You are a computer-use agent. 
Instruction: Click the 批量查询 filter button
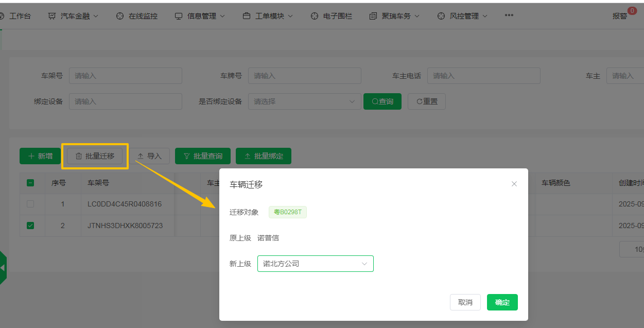(x=203, y=156)
